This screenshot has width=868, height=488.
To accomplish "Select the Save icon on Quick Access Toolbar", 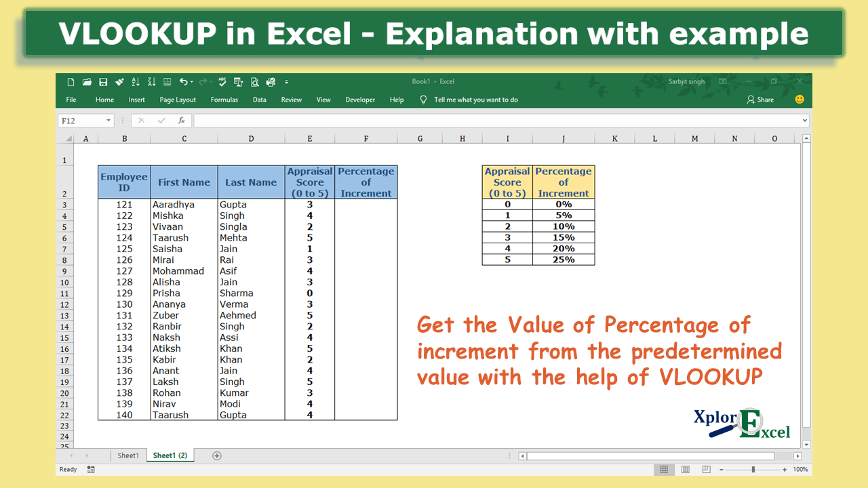I will click(x=103, y=81).
